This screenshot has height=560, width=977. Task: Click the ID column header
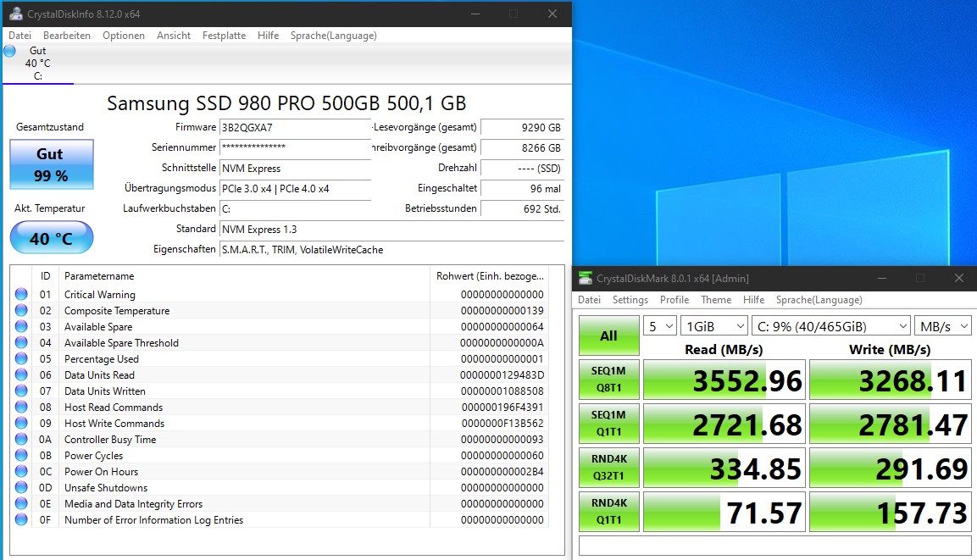pyautogui.click(x=46, y=276)
